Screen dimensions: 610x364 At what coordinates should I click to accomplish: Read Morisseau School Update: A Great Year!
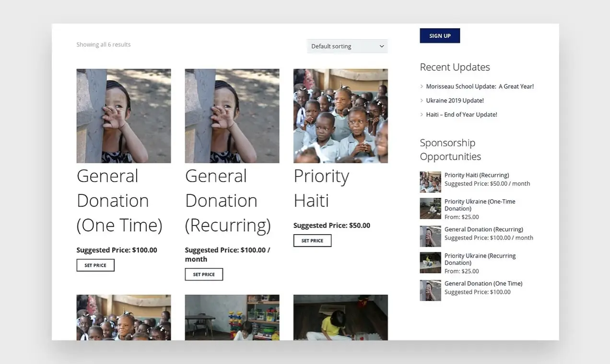pos(480,87)
